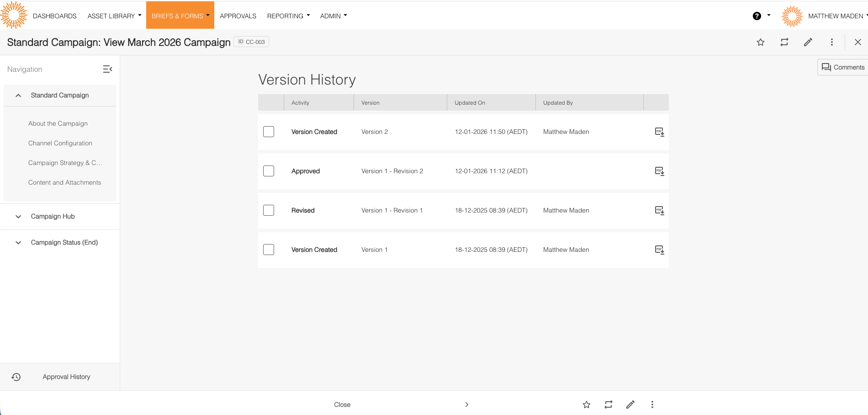The image size is (868, 415).
Task: Click the edit pencil icon in header
Action: [x=808, y=42]
